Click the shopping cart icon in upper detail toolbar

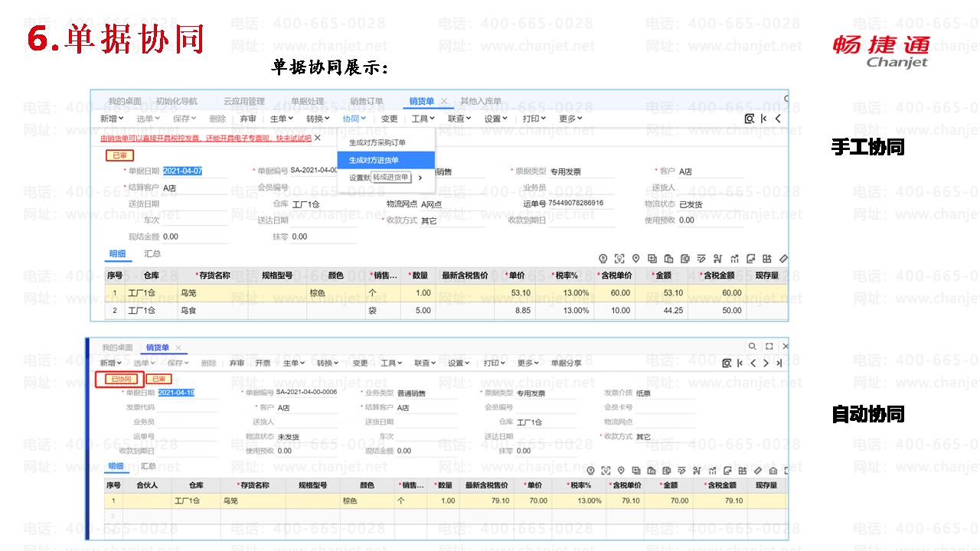point(718,259)
